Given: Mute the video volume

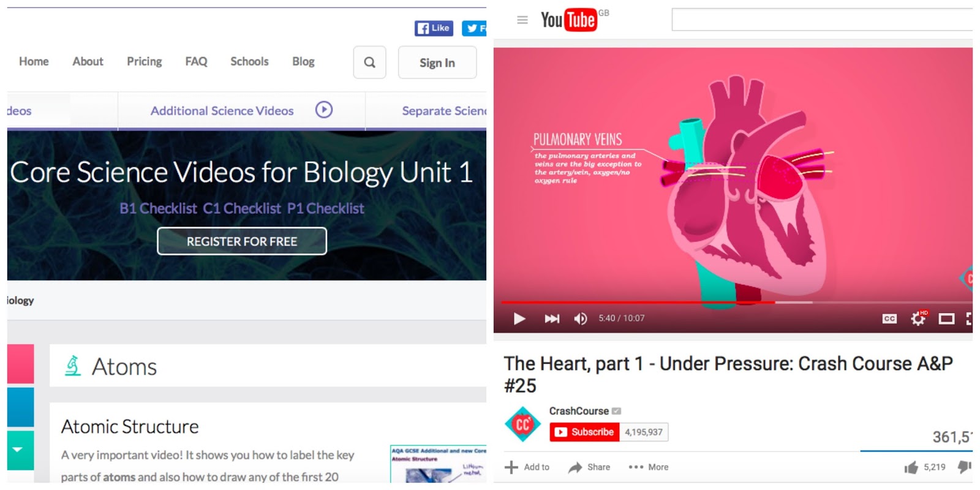Looking at the screenshot, I should click(x=580, y=318).
